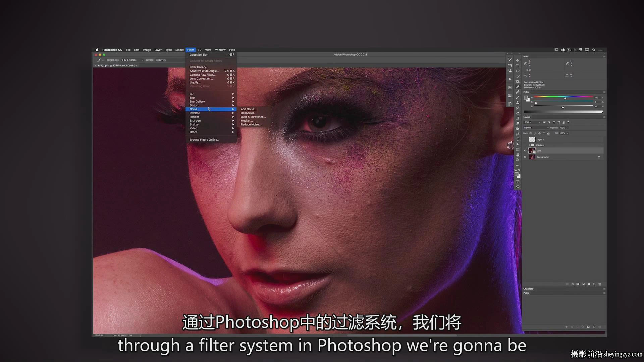The height and width of the screenshot is (362, 644).
Task: Open the Actions panel play icon
Action: pyautogui.click(x=510, y=79)
